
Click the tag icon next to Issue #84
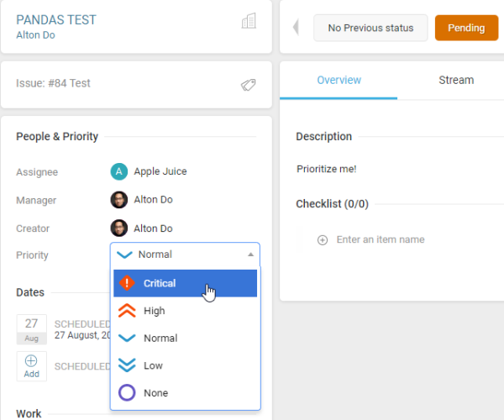(x=248, y=84)
